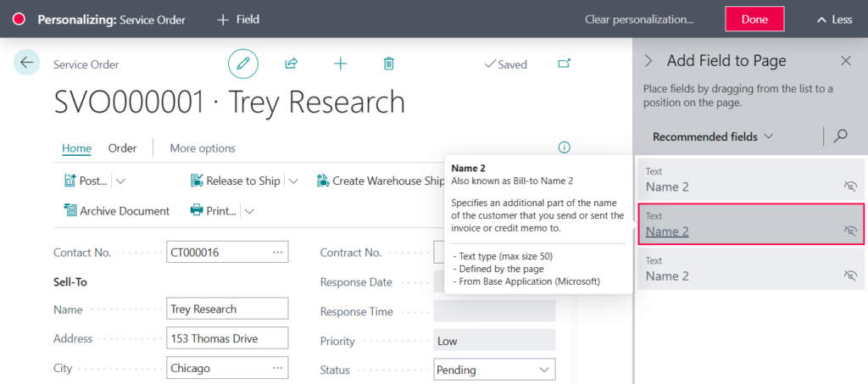Click the Done button
Viewport: 868px width, 384px height.
[754, 19]
